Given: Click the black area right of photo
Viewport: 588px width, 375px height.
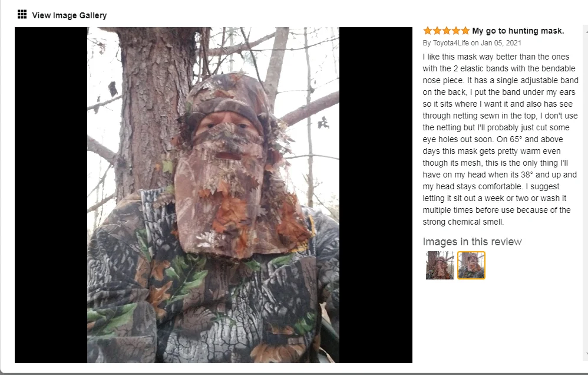Looking at the screenshot, I should (x=376, y=195).
